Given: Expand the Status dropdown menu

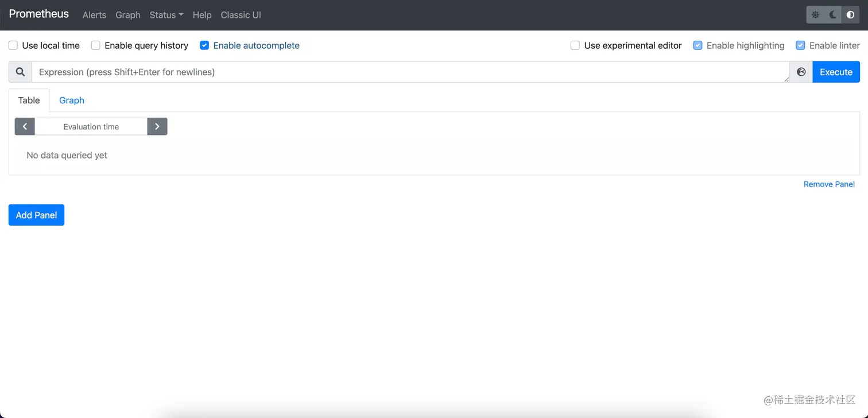Looking at the screenshot, I should 166,15.
